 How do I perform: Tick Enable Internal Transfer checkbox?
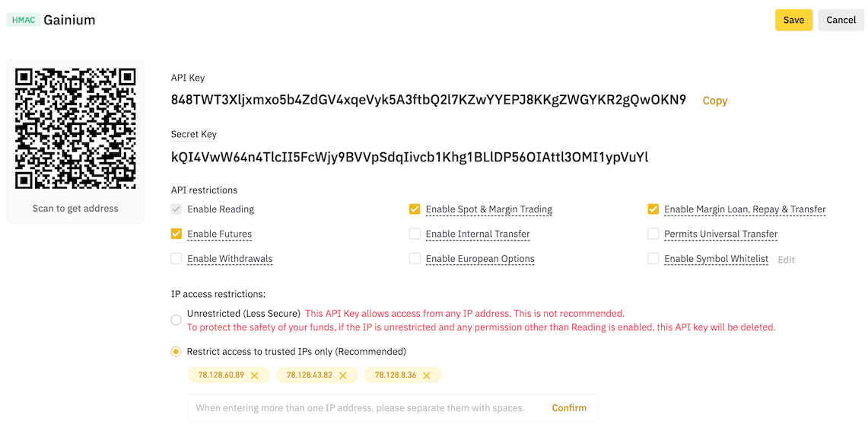click(415, 234)
